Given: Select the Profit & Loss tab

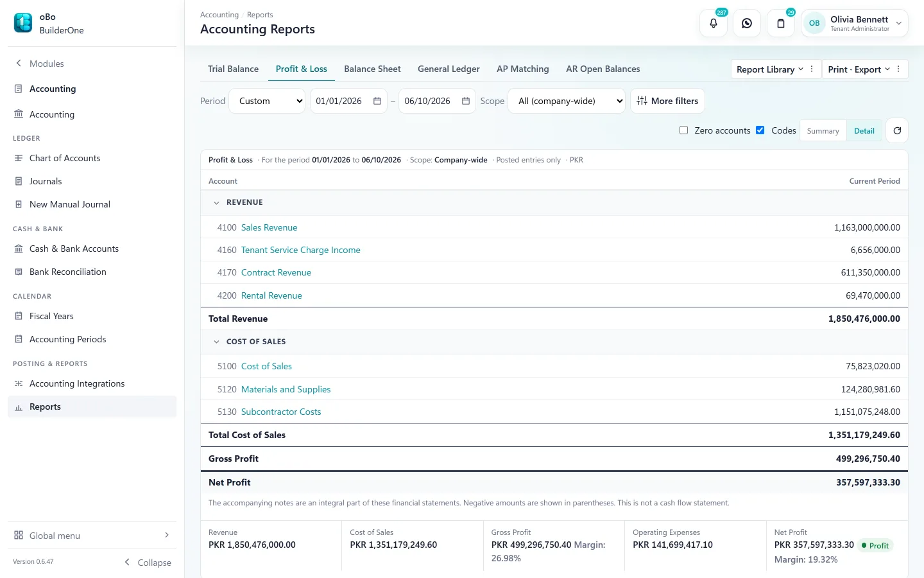Looking at the screenshot, I should pyautogui.click(x=302, y=69).
